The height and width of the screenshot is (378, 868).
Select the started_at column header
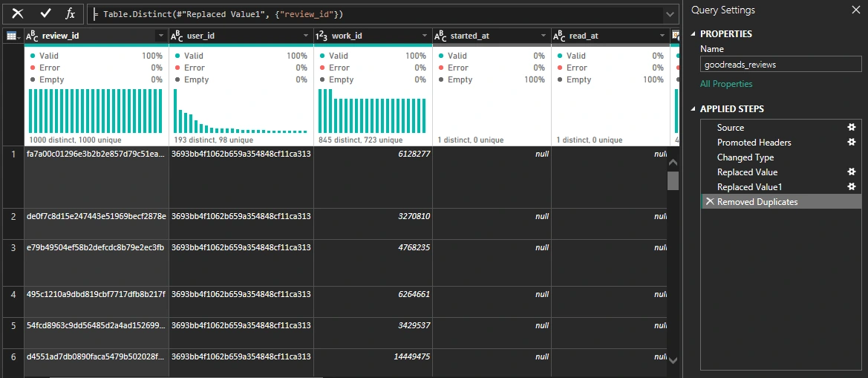click(492, 36)
